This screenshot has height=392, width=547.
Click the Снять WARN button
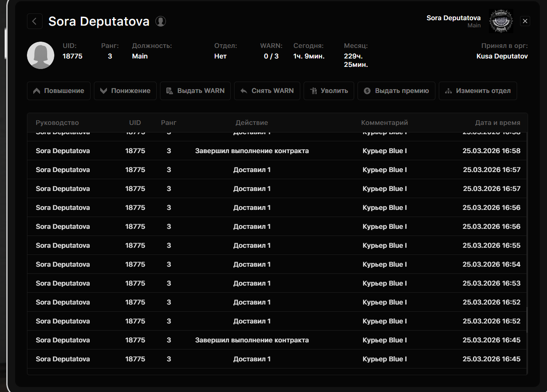[x=267, y=91]
